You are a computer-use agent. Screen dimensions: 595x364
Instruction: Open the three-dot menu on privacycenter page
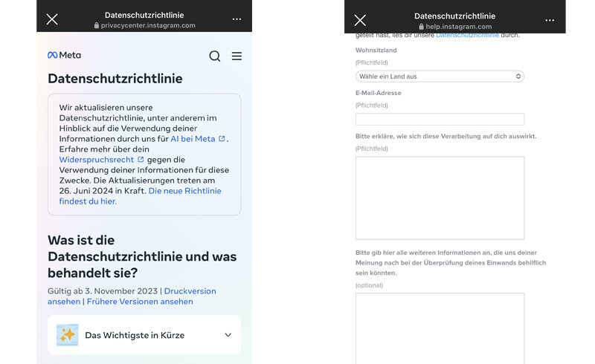[x=237, y=19]
